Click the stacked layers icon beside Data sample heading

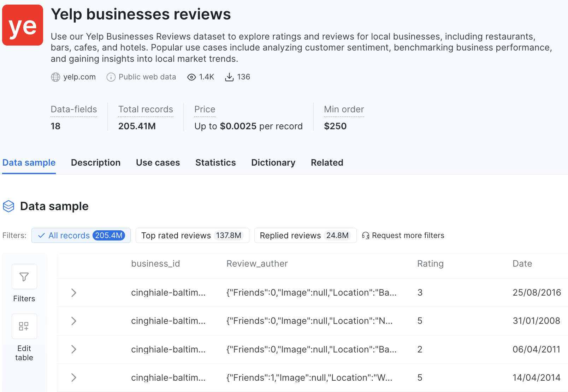tap(8, 206)
